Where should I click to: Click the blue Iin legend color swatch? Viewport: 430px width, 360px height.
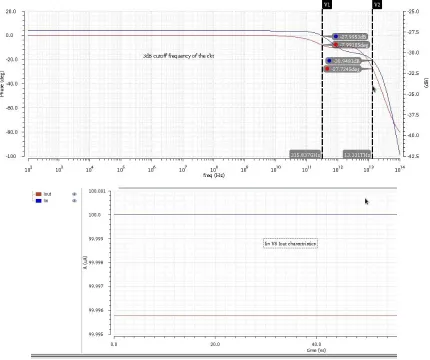point(38,201)
